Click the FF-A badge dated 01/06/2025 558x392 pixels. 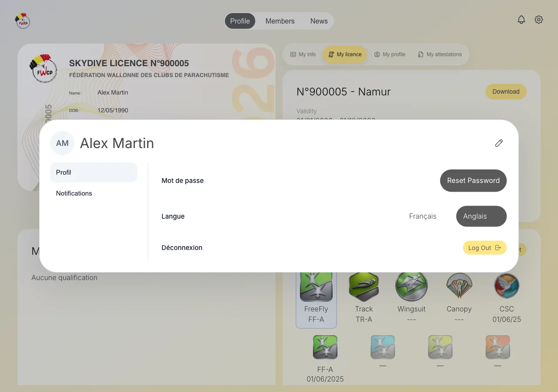click(x=325, y=358)
